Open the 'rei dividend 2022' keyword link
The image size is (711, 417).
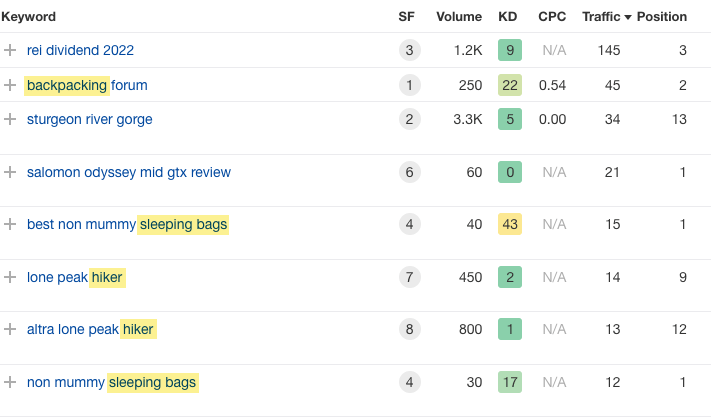coord(80,50)
